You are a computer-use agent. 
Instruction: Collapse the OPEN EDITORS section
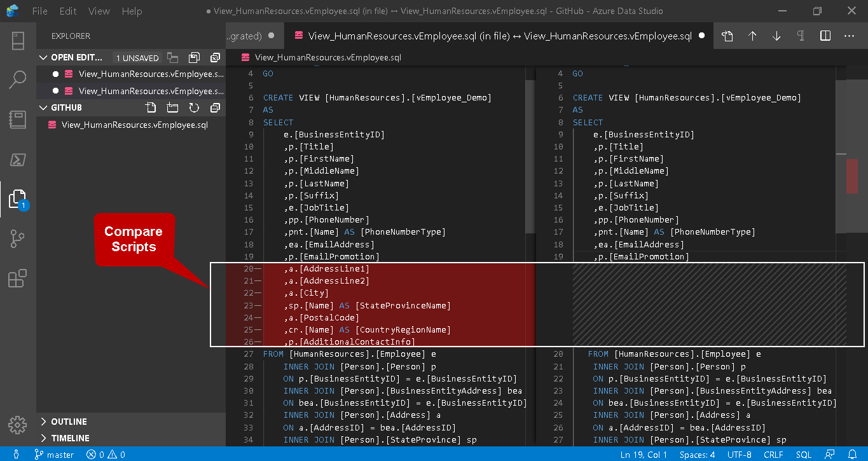pos(44,58)
